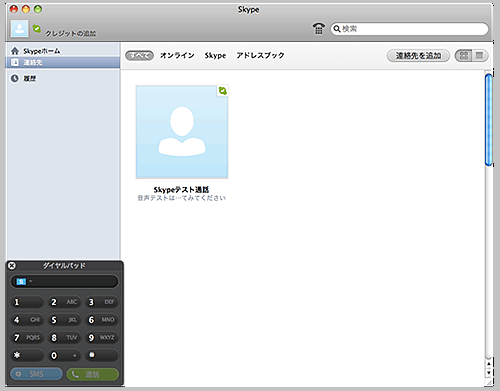
Task: Click the scrollbar up arrow
Action: 489,363
